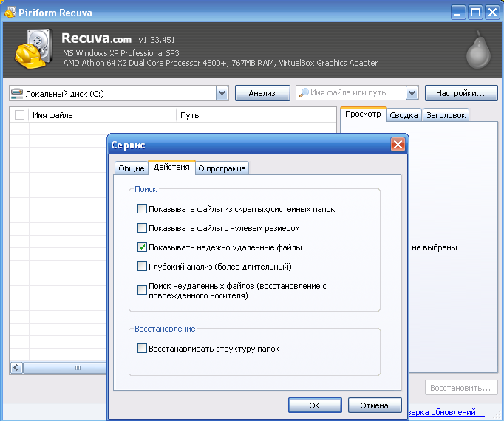Click the 'Анализ' button

click(262, 93)
